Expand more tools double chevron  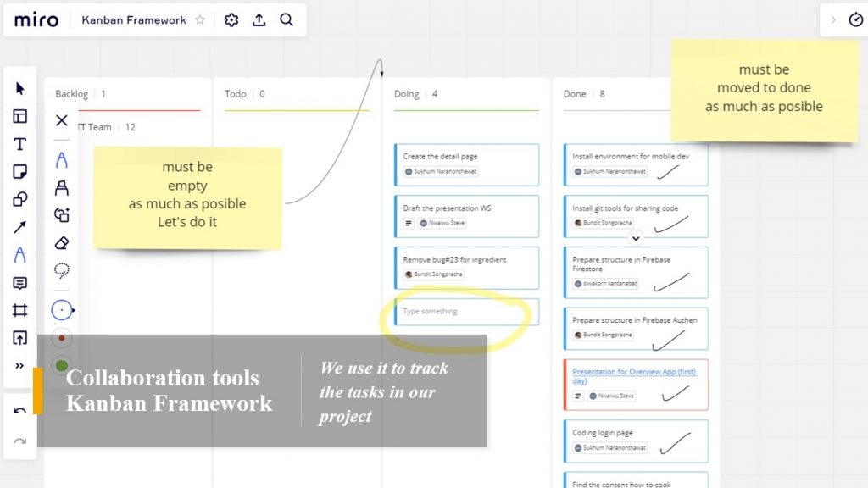pos(20,366)
